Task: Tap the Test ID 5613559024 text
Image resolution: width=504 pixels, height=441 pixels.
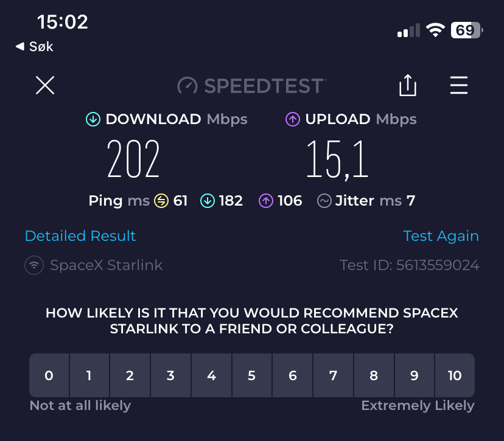Action: 410,265
